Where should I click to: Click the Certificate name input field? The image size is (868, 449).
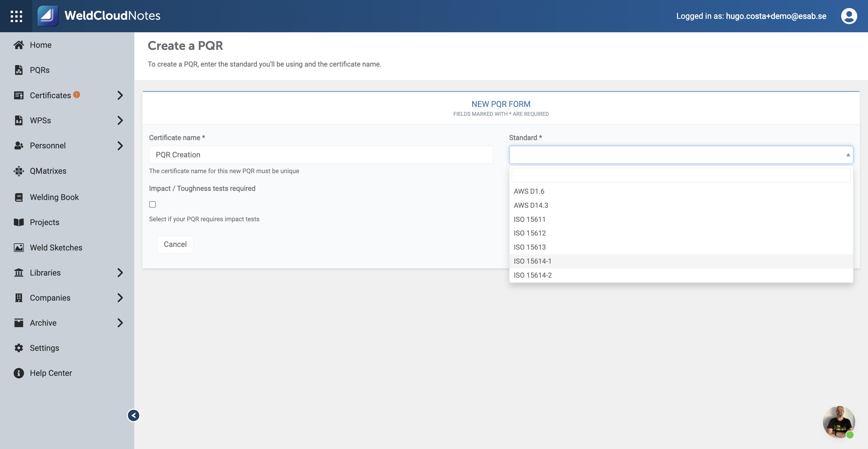click(x=321, y=155)
